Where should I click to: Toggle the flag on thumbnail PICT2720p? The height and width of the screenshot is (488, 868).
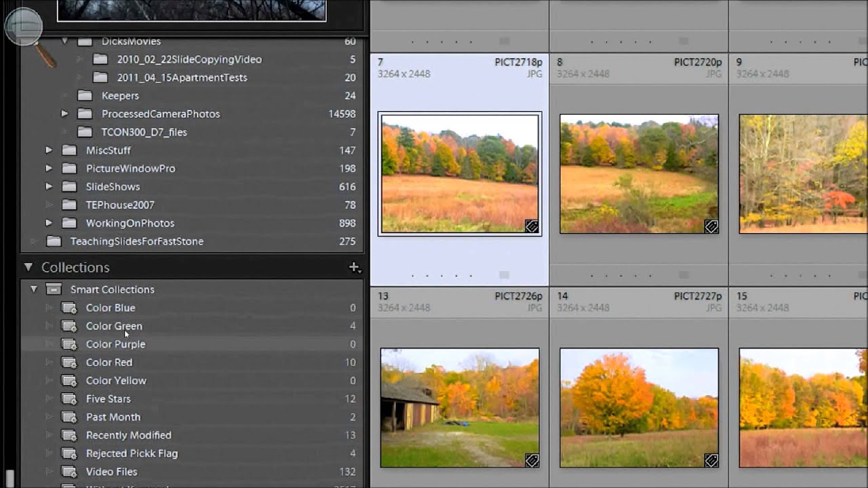pyautogui.click(x=684, y=275)
